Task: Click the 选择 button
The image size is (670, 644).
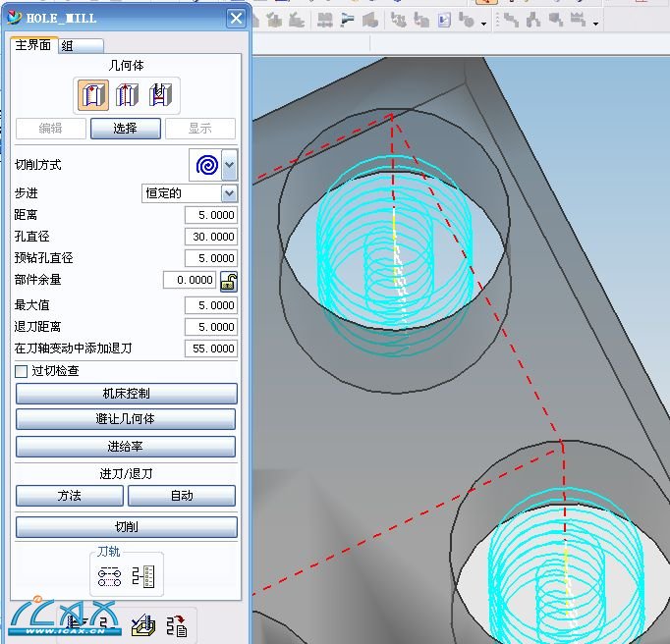Action: [125, 129]
